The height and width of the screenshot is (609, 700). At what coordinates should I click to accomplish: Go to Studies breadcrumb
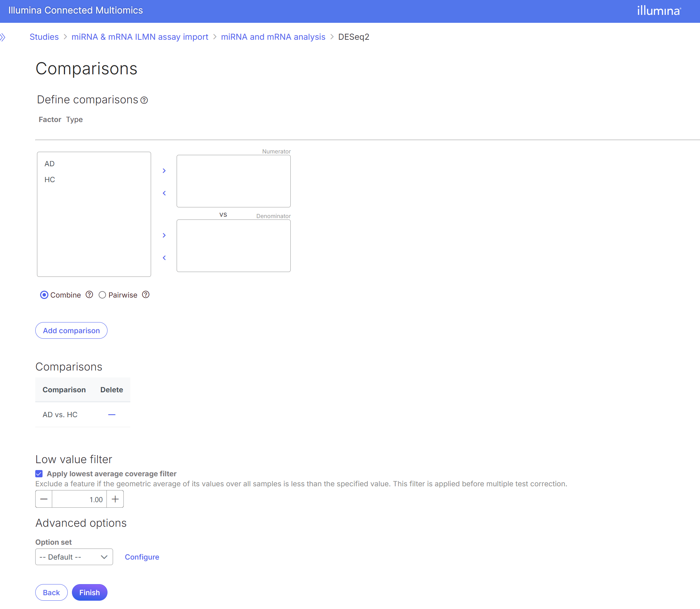click(x=44, y=37)
